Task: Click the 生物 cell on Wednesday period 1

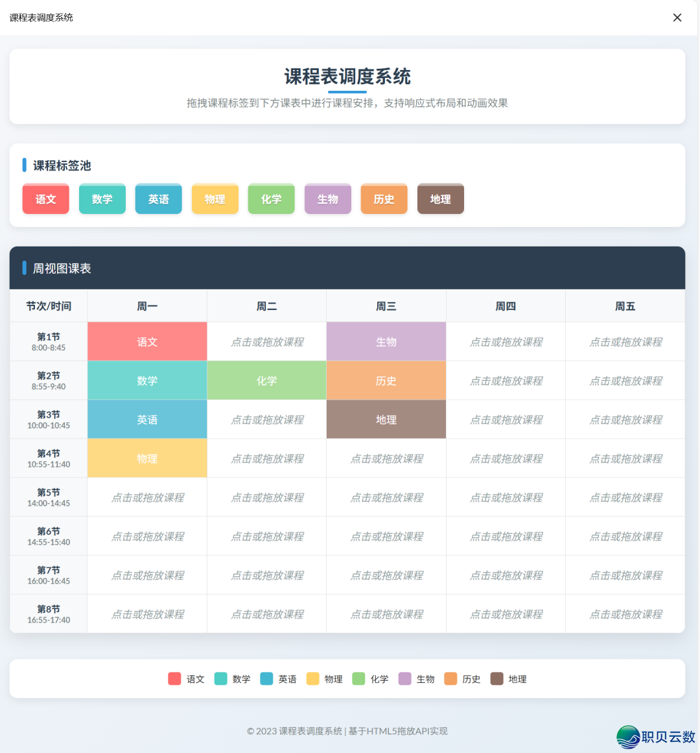Action: (x=386, y=341)
